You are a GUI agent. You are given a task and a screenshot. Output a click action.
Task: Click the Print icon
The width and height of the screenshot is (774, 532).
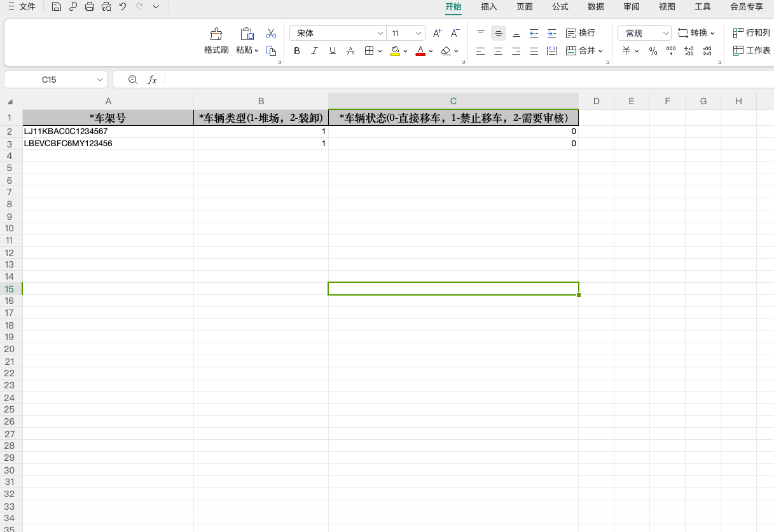(x=90, y=7)
